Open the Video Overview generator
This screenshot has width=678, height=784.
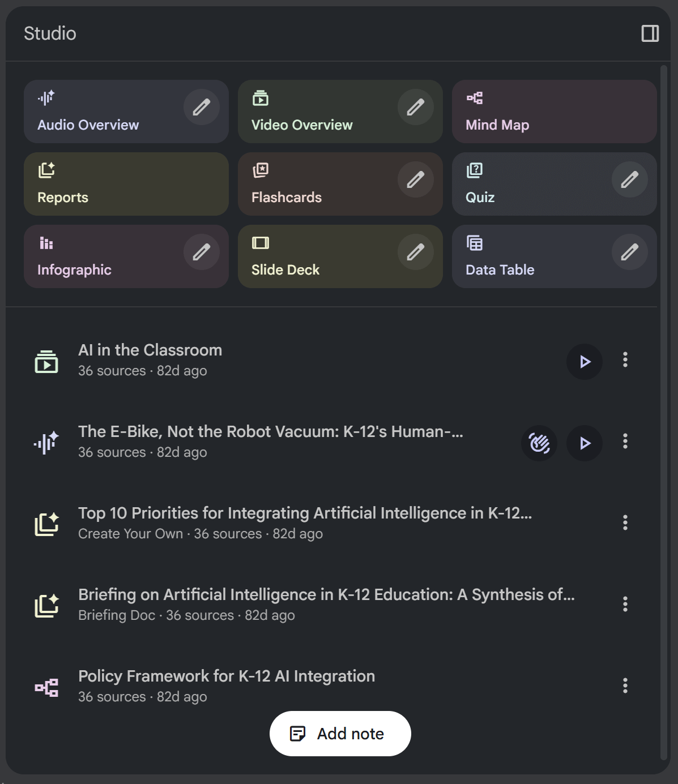[x=301, y=125]
